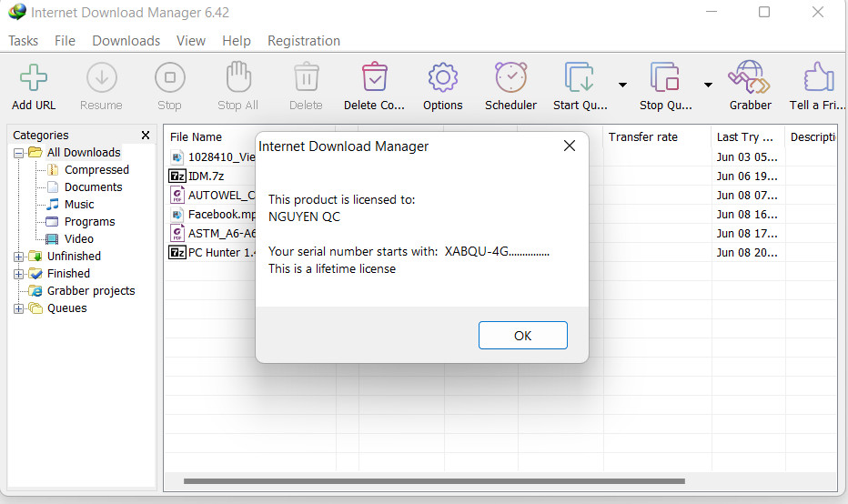The width and height of the screenshot is (848, 504).
Task: Select the PC Hunter download entry
Action: tap(221, 253)
